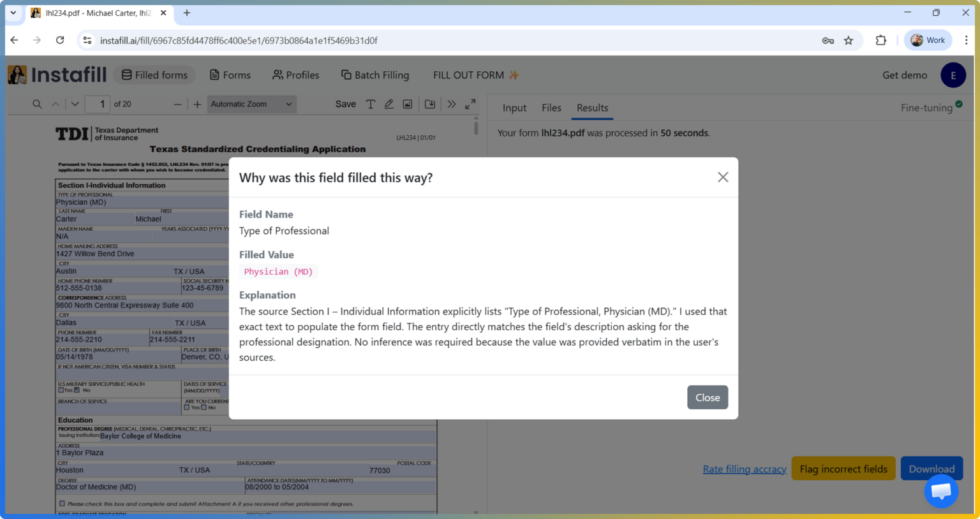
Task: Click the Flag incorrect fields button
Action: tap(843, 468)
